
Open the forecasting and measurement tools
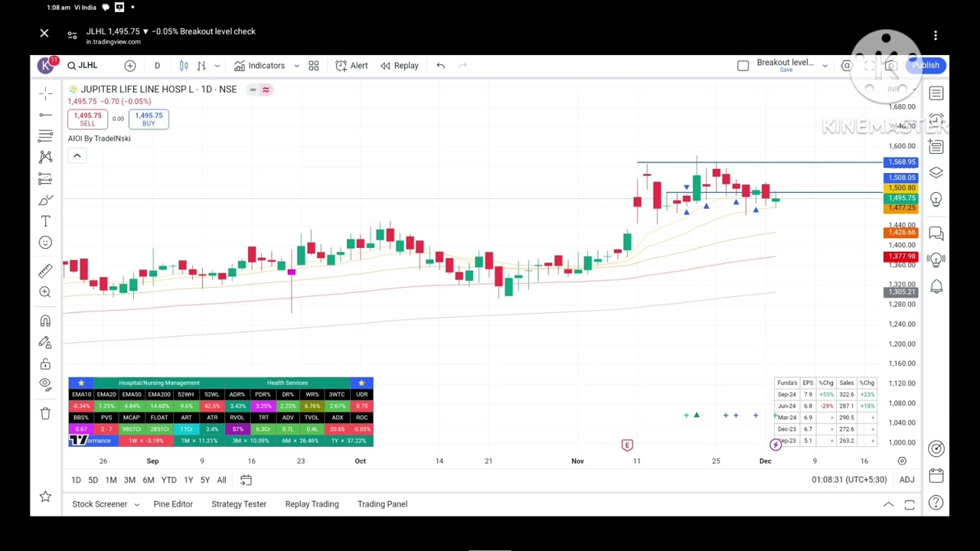coord(45,178)
